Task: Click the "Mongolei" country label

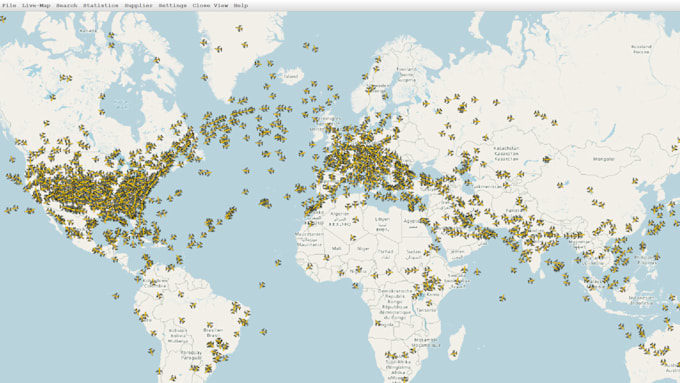Action: [604, 159]
